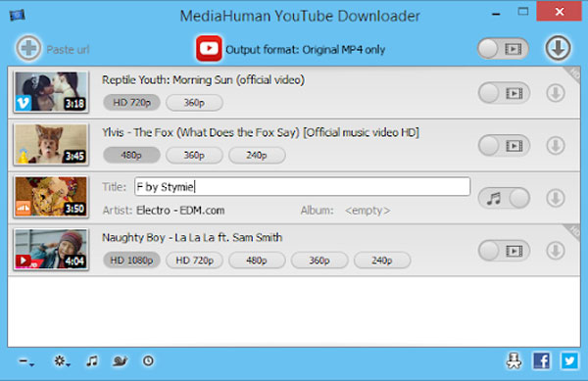The image size is (588, 381).
Task: Open the settings gear dropdown
Action: (x=62, y=361)
